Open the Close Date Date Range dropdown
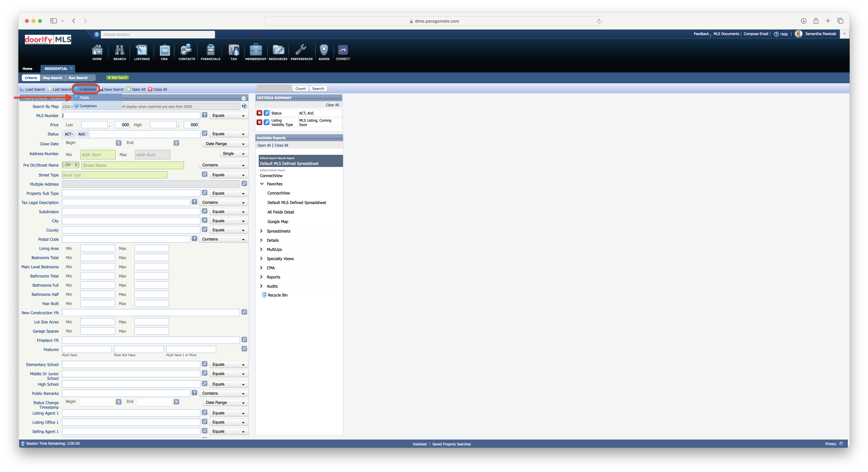The width and height of the screenshot is (868, 472). (225, 144)
